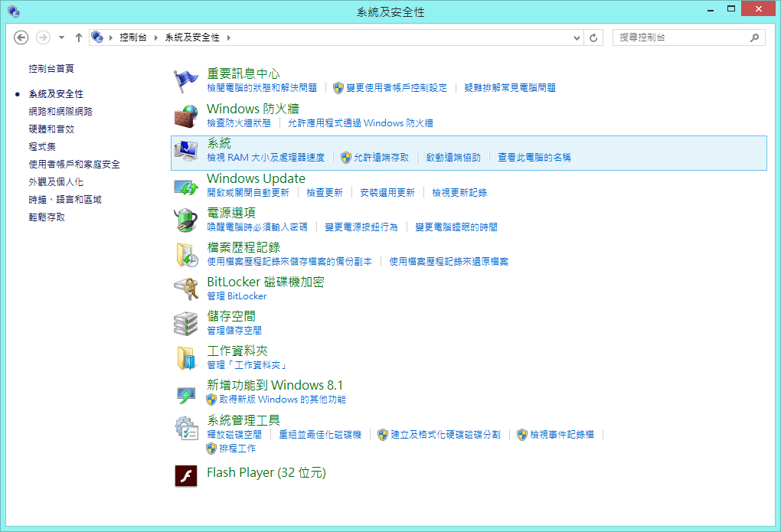Open the 重要訊息中心 flag icon
The image size is (781, 532).
186,81
